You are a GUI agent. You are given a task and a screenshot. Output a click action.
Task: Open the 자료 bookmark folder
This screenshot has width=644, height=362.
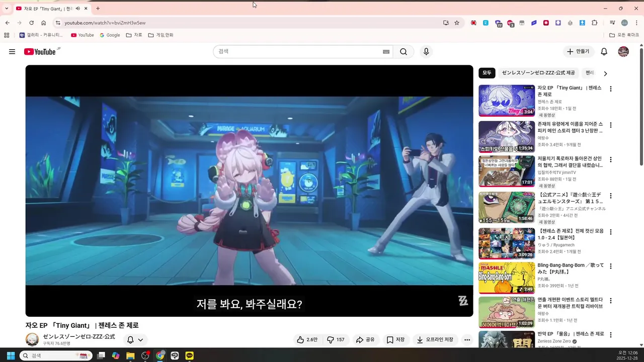tap(134, 35)
